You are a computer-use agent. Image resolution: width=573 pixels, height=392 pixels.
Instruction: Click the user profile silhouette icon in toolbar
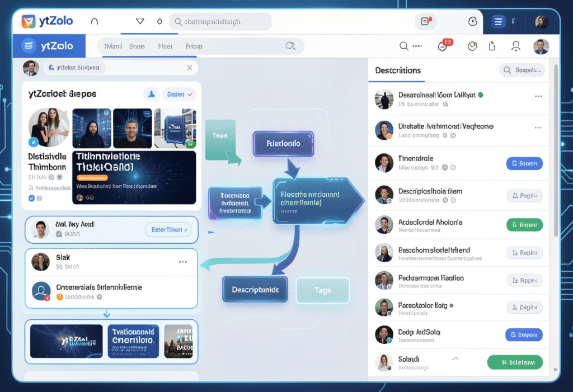(516, 46)
